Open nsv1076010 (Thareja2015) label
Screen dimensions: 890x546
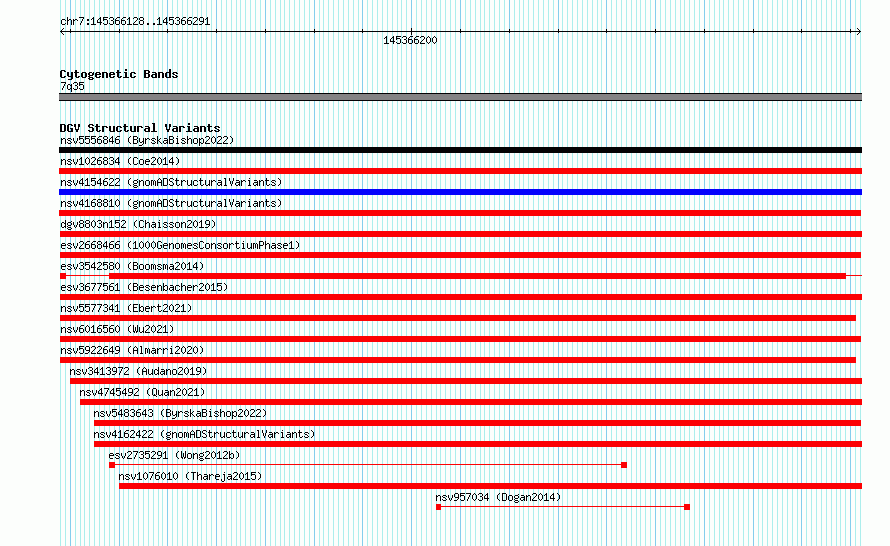coord(190,476)
